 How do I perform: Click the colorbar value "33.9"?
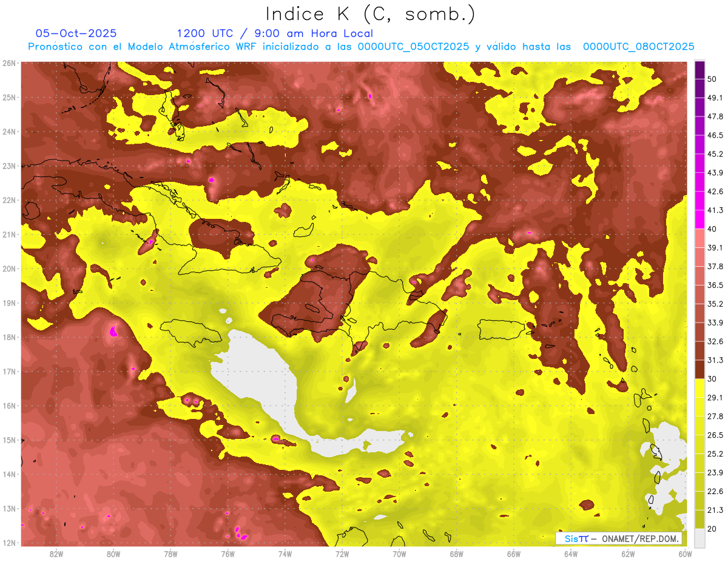(x=715, y=323)
